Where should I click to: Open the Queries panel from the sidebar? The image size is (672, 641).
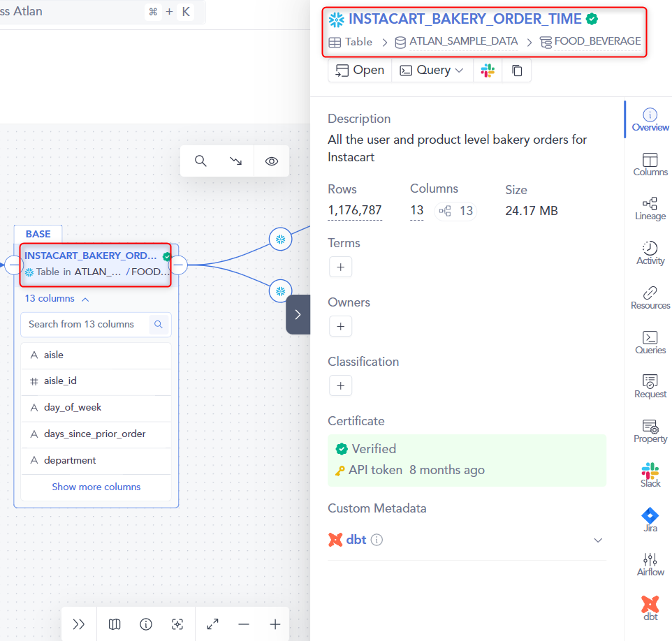click(x=650, y=341)
